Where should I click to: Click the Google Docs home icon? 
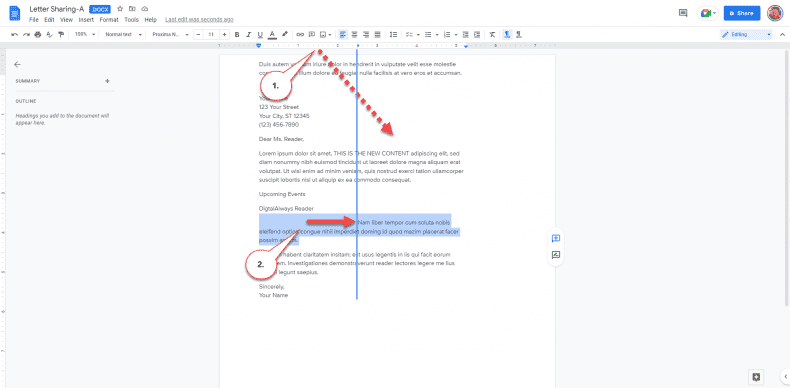tap(15, 13)
